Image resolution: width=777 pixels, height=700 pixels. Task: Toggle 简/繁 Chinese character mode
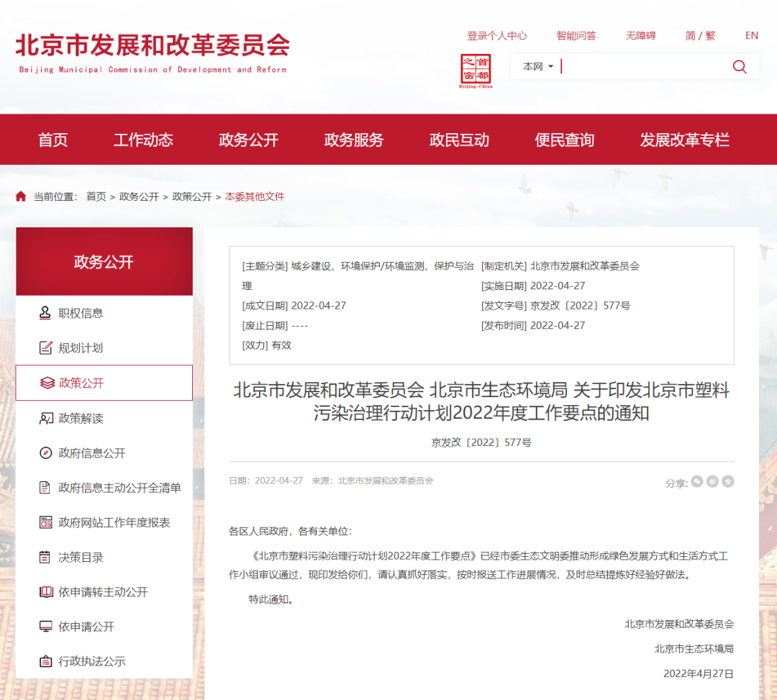(x=700, y=35)
